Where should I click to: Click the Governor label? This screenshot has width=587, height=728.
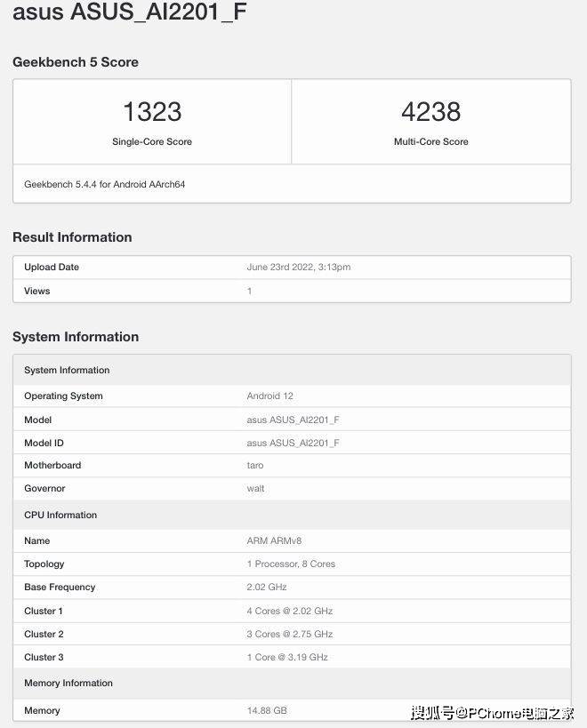point(44,488)
